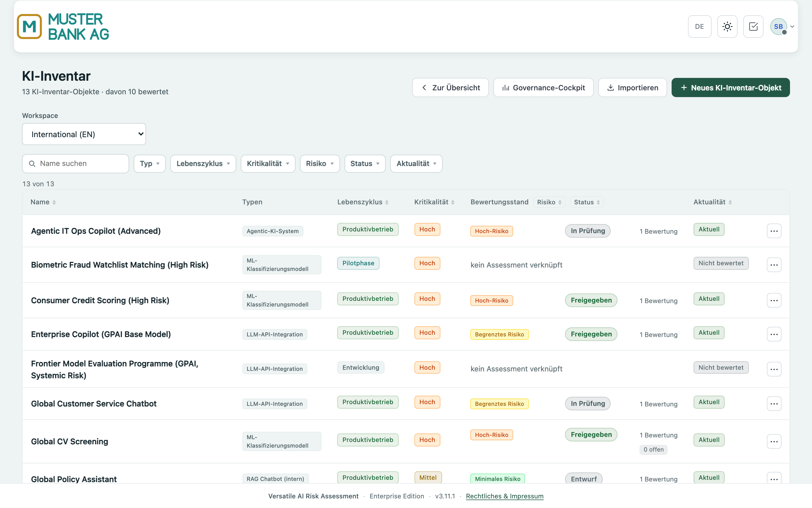Open the Kritikalität filter dropdown

coord(268,164)
